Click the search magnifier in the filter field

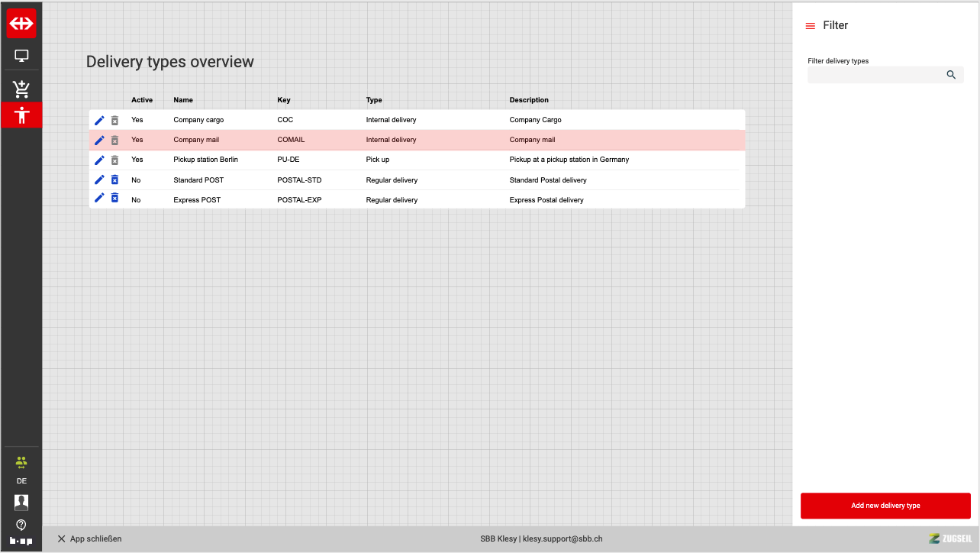pyautogui.click(x=951, y=75)
